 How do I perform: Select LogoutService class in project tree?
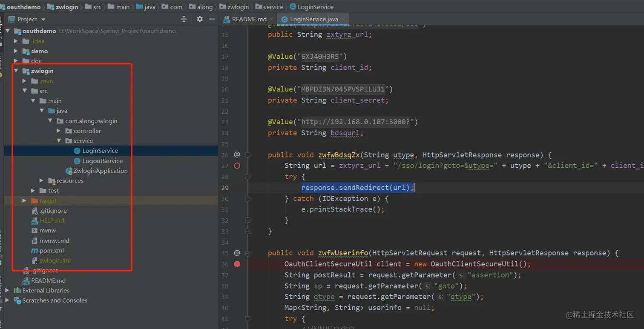coord(102,161)
